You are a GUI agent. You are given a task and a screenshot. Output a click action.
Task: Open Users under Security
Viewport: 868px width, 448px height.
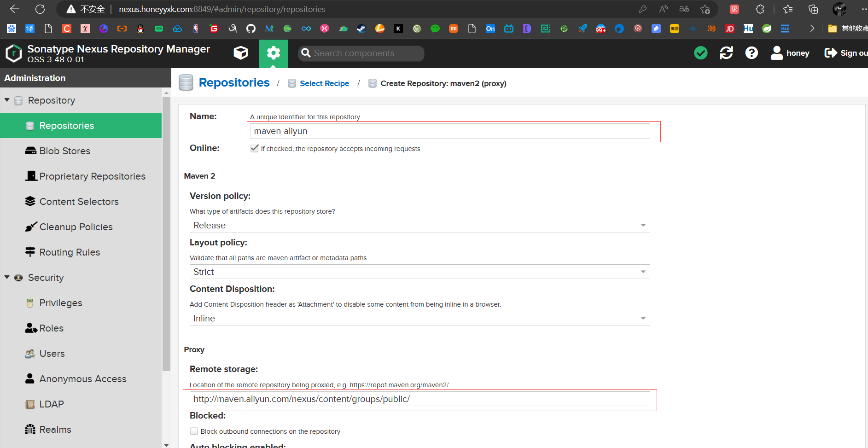point(81,353)
